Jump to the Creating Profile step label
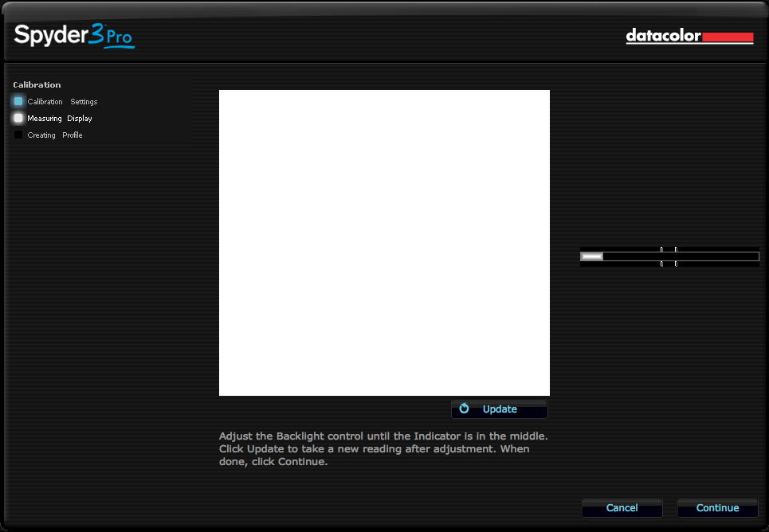 (x=55, y=135)
